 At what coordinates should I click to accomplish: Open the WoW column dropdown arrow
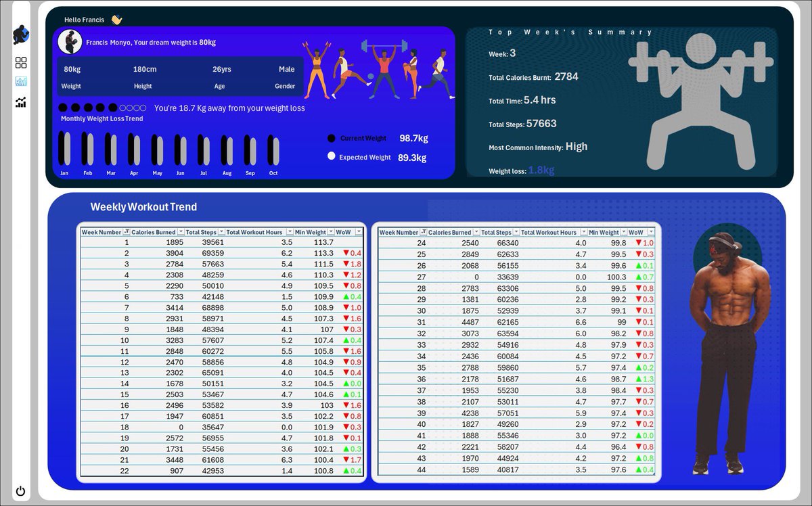(359, 232)
